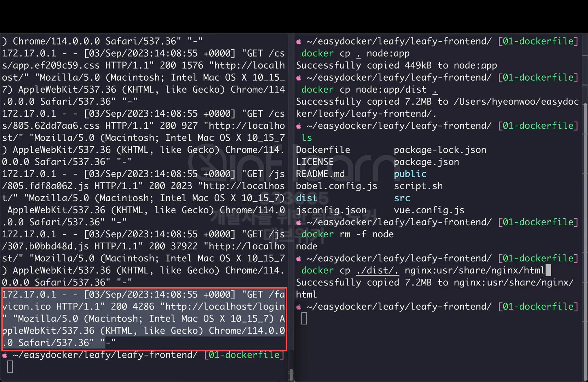This screenshot has width=588, height=382.
Task: Click the 'src' directory name
Action: tap(402, 198)
